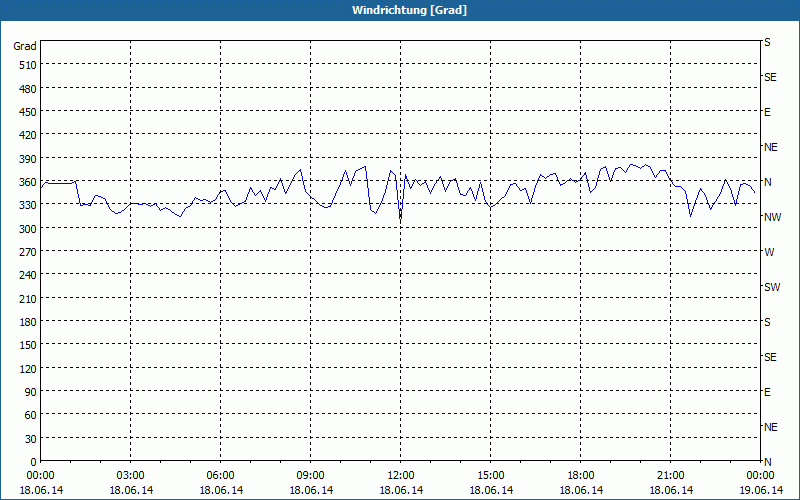800x500 pixels.
Task: Click the 12:00 time label
Action: pyautogui.click(x=401, y=476)
